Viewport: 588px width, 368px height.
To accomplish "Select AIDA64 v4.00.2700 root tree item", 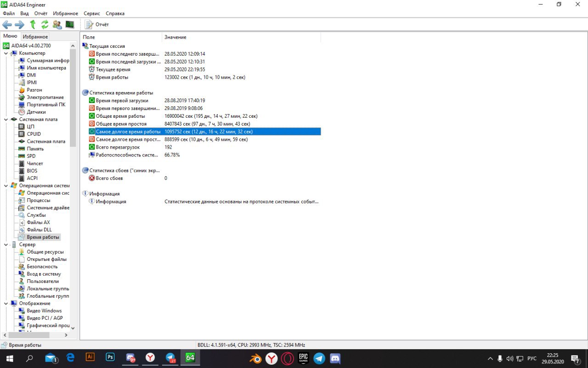I will [27, 46].
